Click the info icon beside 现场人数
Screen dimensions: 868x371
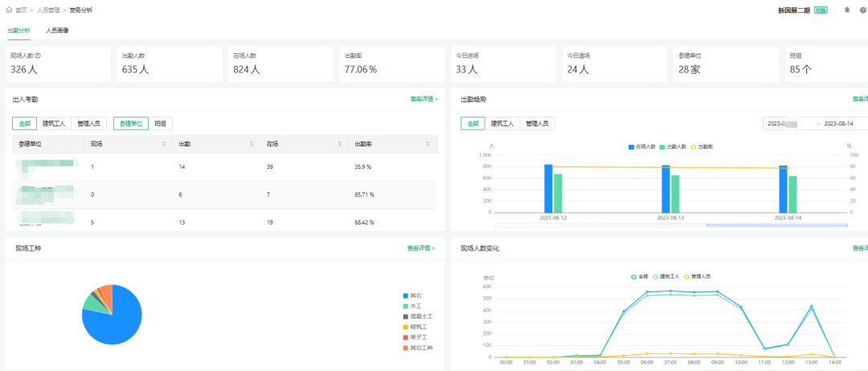point(39,56)
